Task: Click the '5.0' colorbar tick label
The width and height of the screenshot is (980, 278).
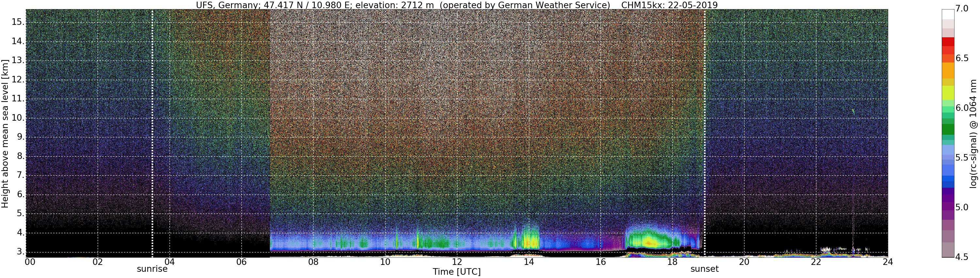Action: (962, 208)
